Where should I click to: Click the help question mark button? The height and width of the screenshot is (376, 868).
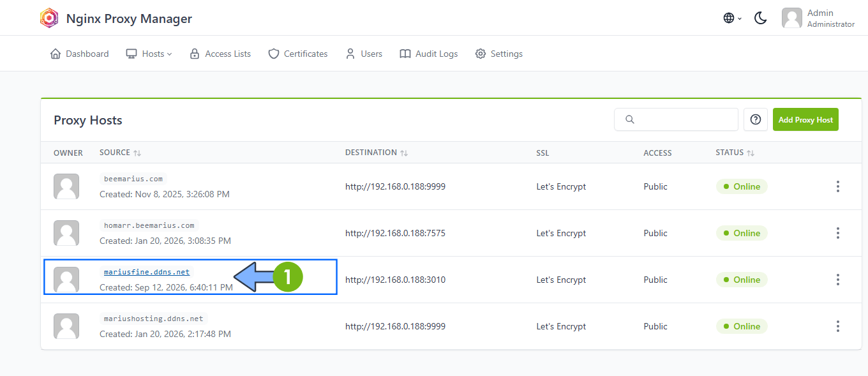[756, 119]
